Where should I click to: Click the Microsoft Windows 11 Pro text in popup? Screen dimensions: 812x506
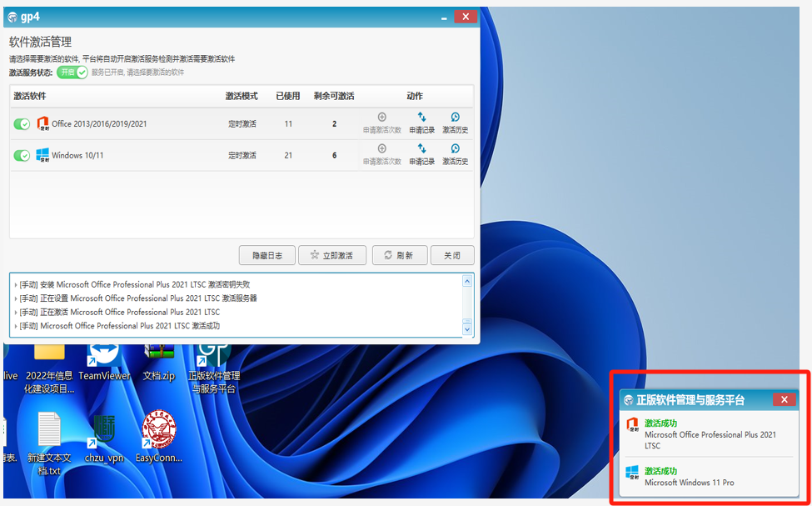point(690,483)
